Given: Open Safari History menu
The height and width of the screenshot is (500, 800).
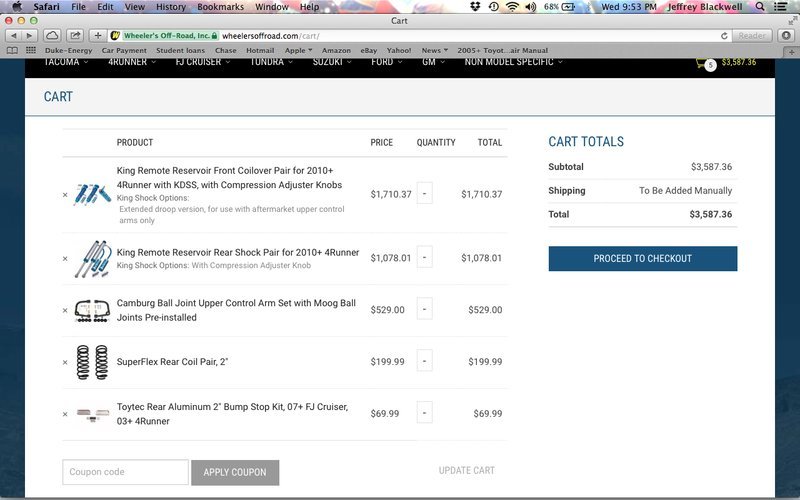Looking at the screenshot, I should (171, 7).
